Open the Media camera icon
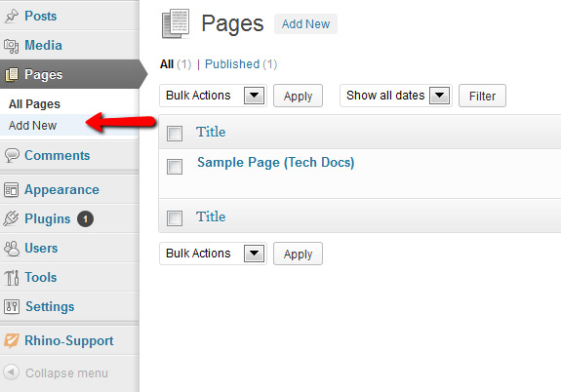Image resolution: width=561 pixels, height=392 pixels. point(12,46)
